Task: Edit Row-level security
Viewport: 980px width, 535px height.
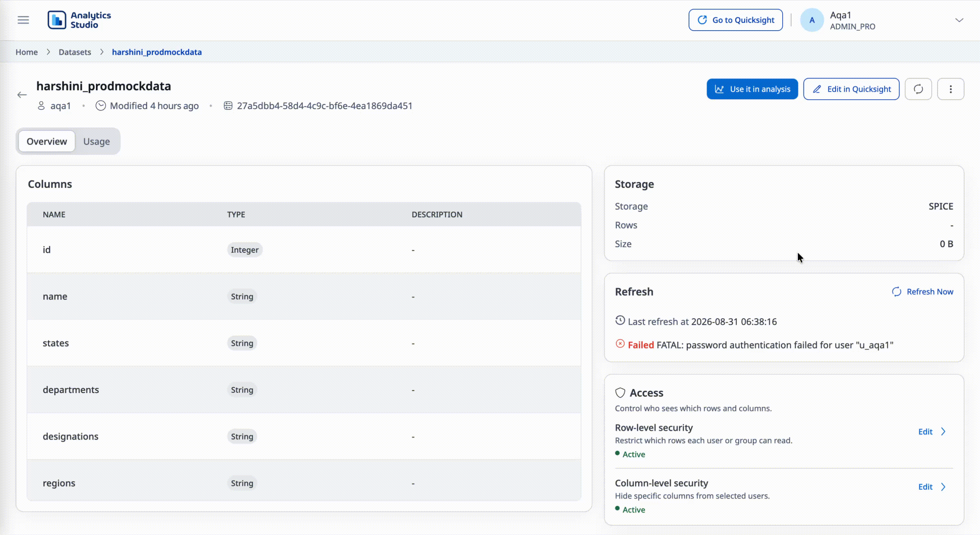Action: tap(925, 432)
